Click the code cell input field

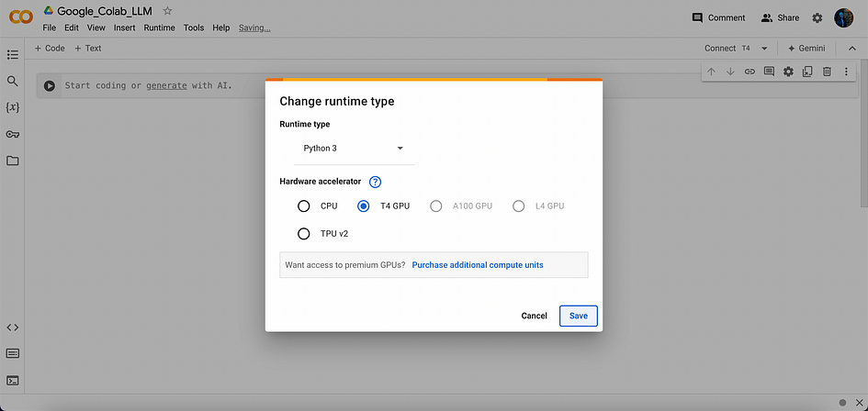(382, 85)
